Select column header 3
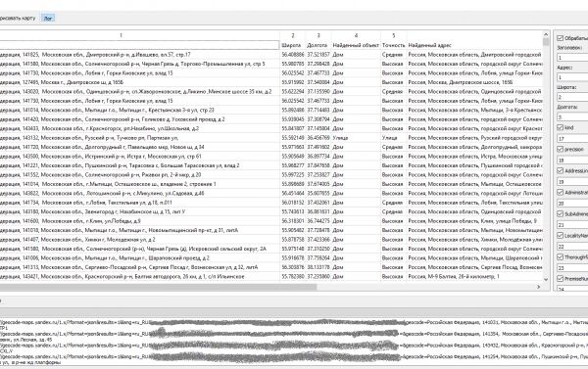 coord(318,35)
